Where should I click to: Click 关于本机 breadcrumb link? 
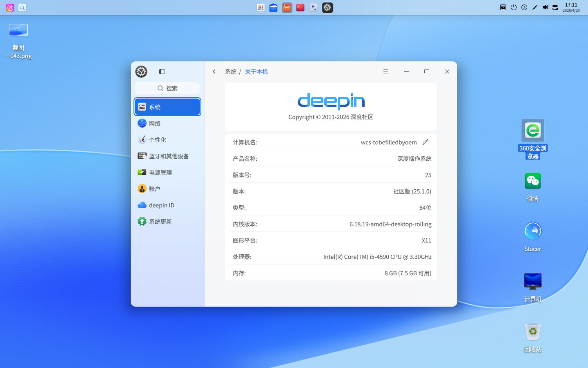[x=256, y=72]
